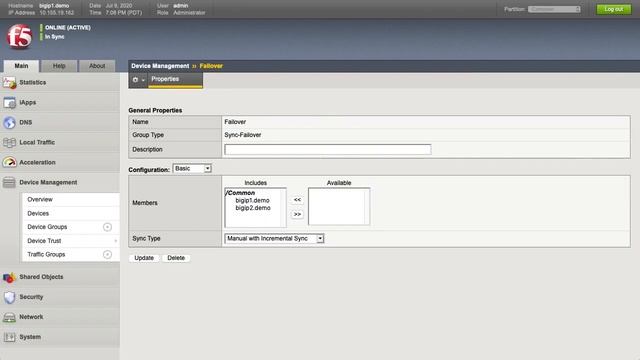Click the empty Available list box
Screen dimensions: 640x360
[339, 207]
